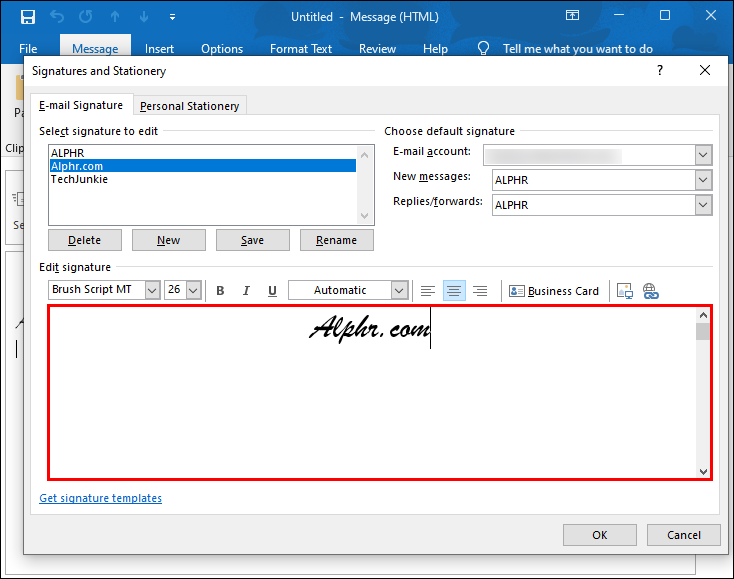
Task: Switch to the Insert ribbon tab
Action: pyautogui.click(x=159, y=49)
